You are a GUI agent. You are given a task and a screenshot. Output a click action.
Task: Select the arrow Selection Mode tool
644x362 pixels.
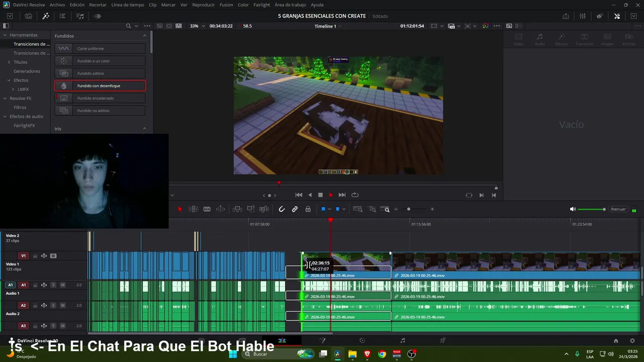(x=180, y=209)
